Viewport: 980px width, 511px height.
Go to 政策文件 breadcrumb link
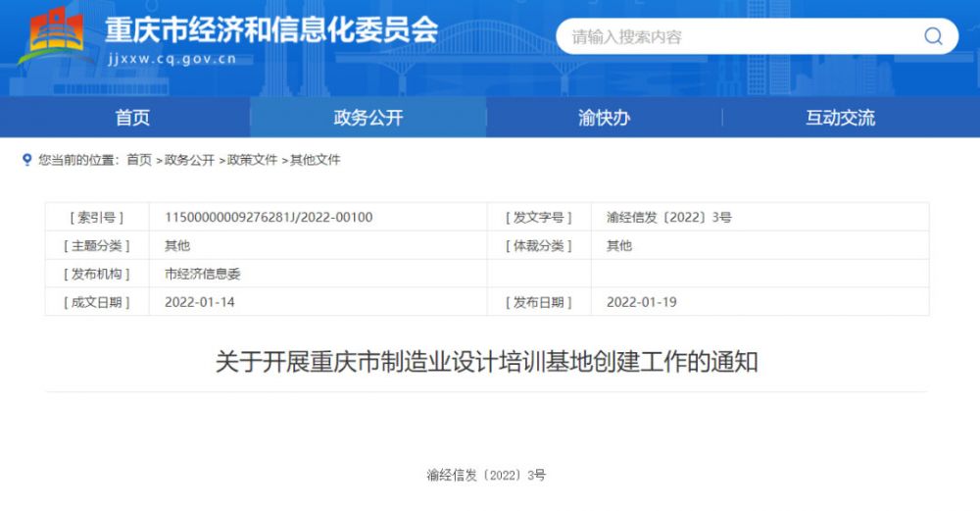pyautogui.click(x=253, y=160)
